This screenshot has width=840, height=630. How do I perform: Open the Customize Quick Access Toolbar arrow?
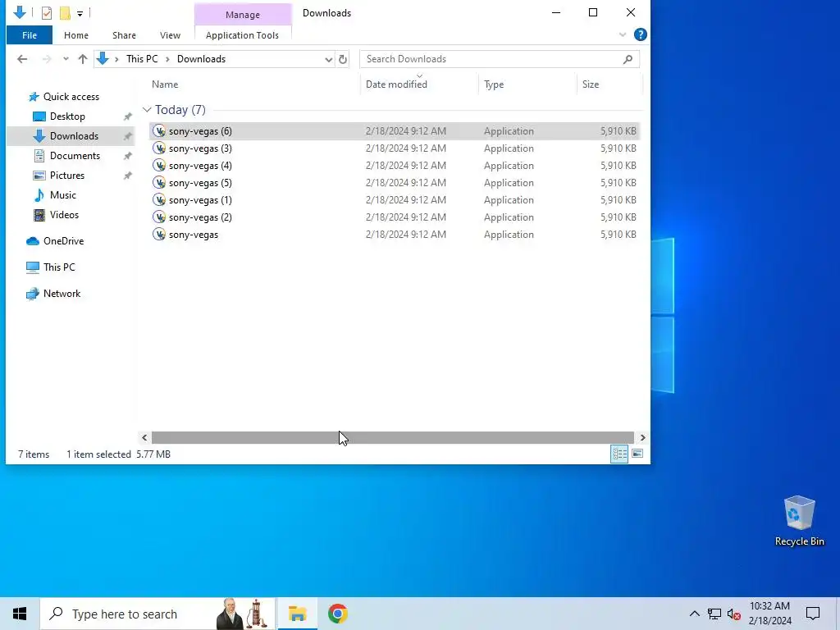pos(80,13)
